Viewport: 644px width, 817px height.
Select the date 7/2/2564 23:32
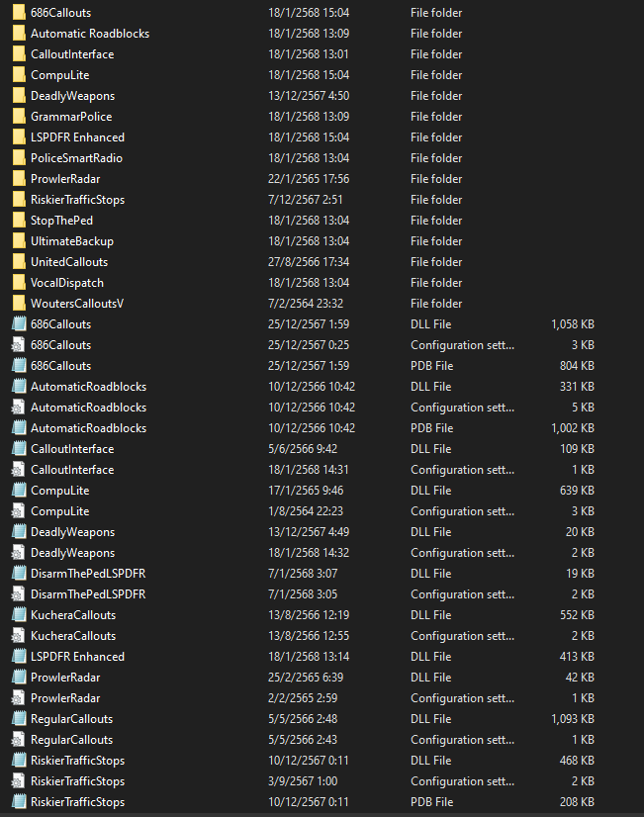tap(306, 304)
